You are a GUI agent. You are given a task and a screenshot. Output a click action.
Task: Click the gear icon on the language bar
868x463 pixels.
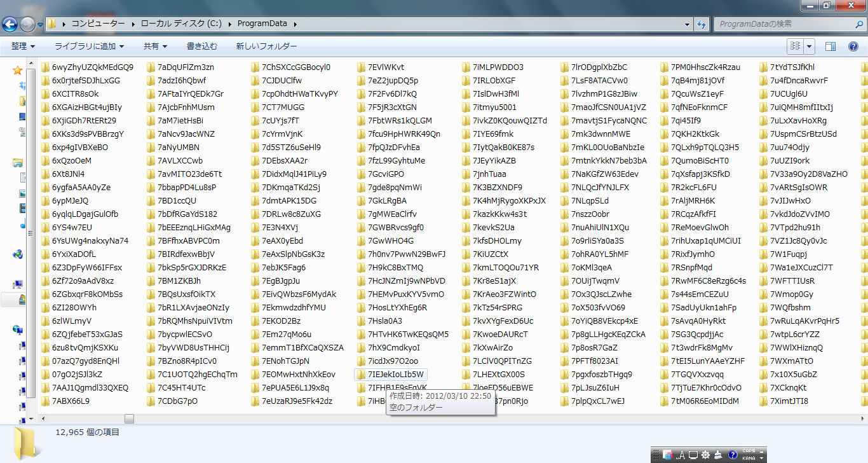(x=705, y=455)
